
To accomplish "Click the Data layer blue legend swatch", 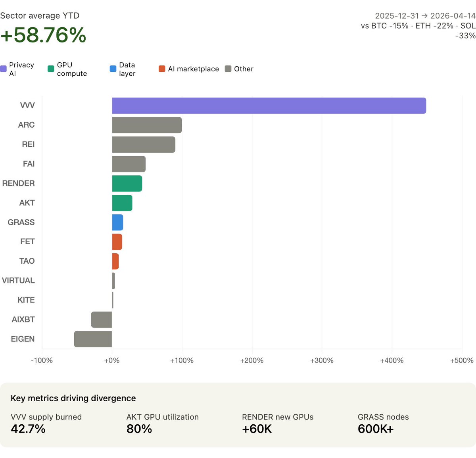I will pyautogui.click(x=113, y=69).
